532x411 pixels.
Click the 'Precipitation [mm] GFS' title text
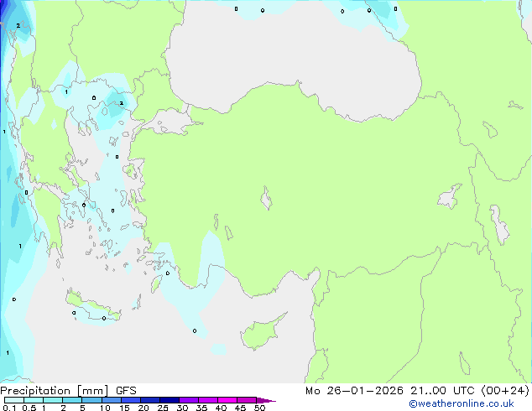click(x=68, y=391)
